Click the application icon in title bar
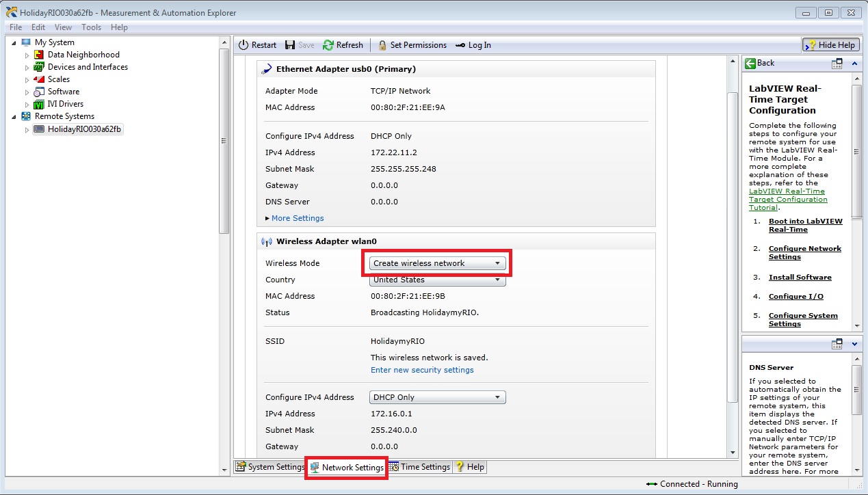868x495 pixels. [11, 12]
